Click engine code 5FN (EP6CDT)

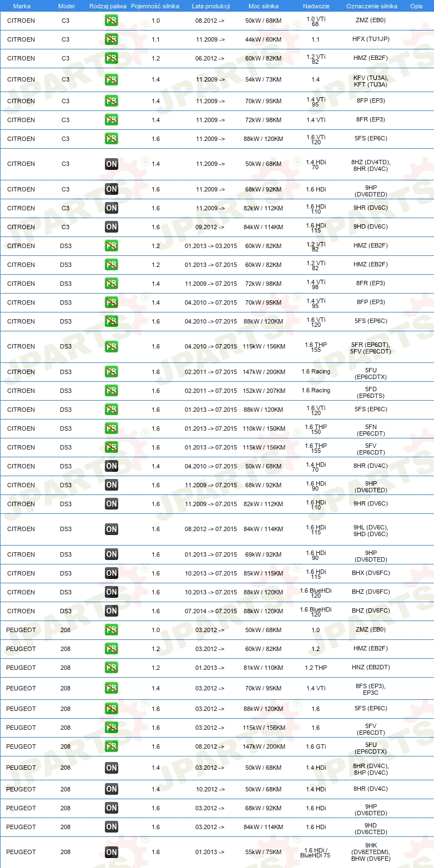tap(371, 430)
